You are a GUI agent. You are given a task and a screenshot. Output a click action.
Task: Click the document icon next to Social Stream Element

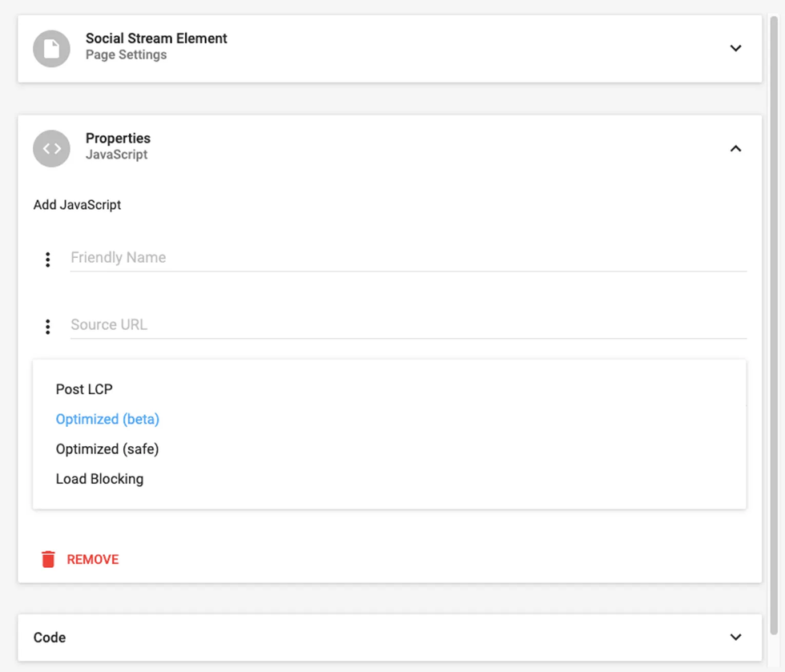(x=50, y=48)
